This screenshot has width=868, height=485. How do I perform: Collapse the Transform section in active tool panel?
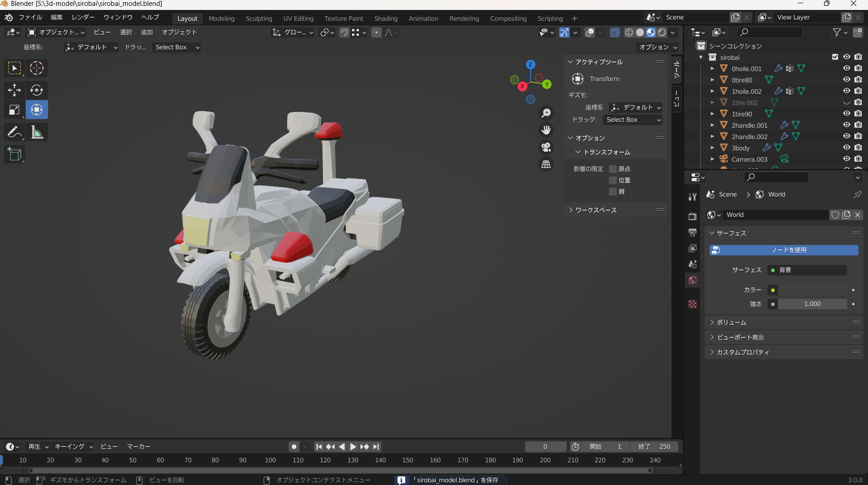(x=607, y=152)
